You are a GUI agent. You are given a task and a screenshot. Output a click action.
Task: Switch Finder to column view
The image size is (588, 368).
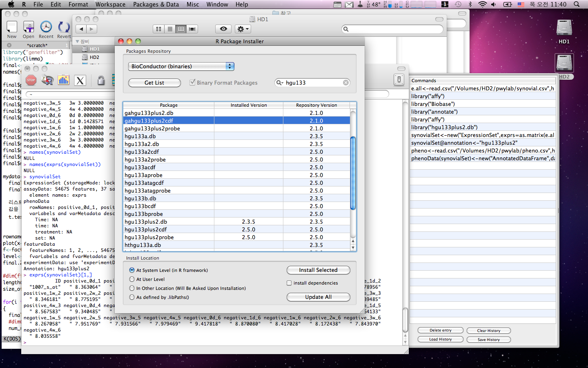pyautogui.click(x=181, y=29)
